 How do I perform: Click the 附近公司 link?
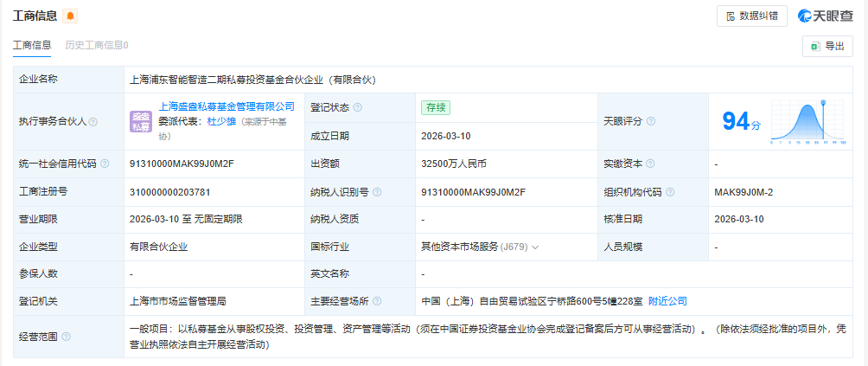(667, 301)
